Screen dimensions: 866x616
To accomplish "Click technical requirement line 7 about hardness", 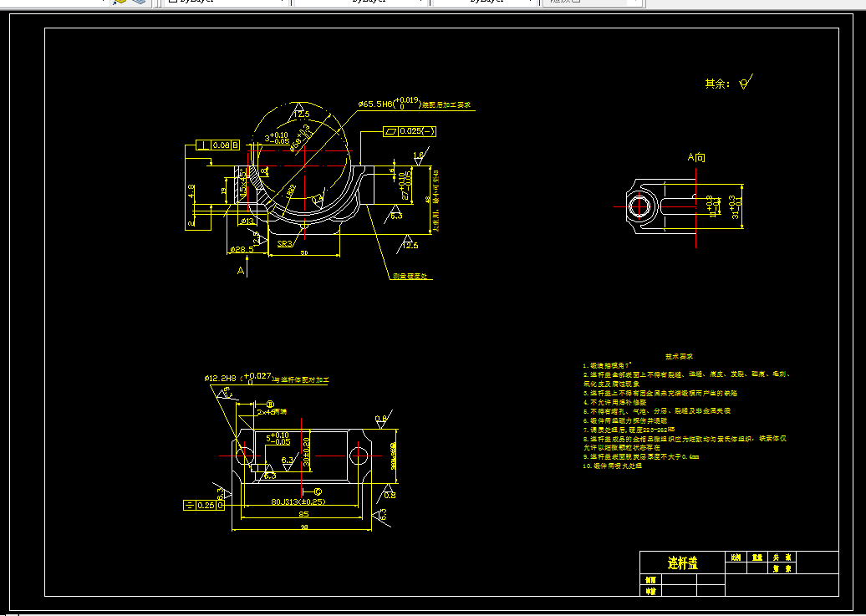I will pos(629,430).
